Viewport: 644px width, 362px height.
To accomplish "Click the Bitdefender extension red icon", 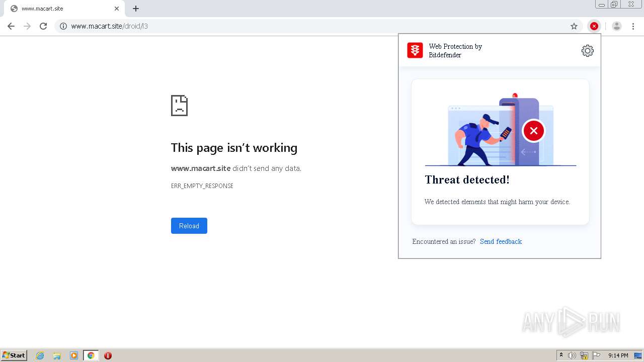I will click(x=594, y=26).
